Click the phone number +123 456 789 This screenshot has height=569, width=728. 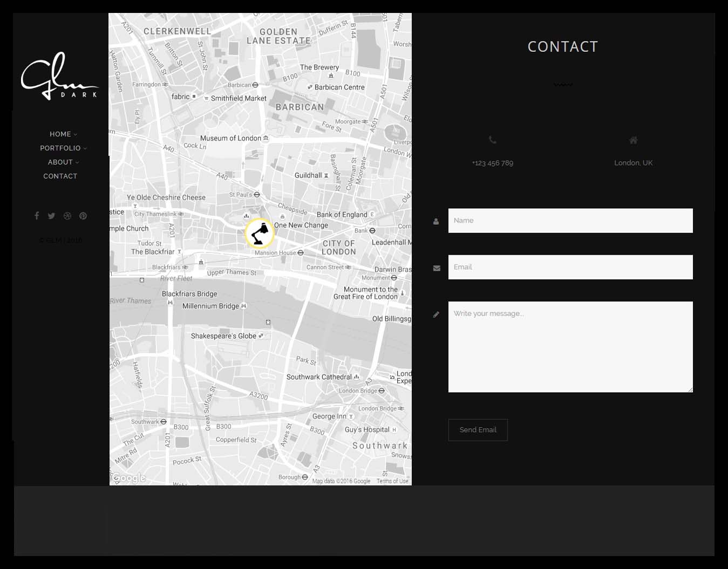(493, 163)
